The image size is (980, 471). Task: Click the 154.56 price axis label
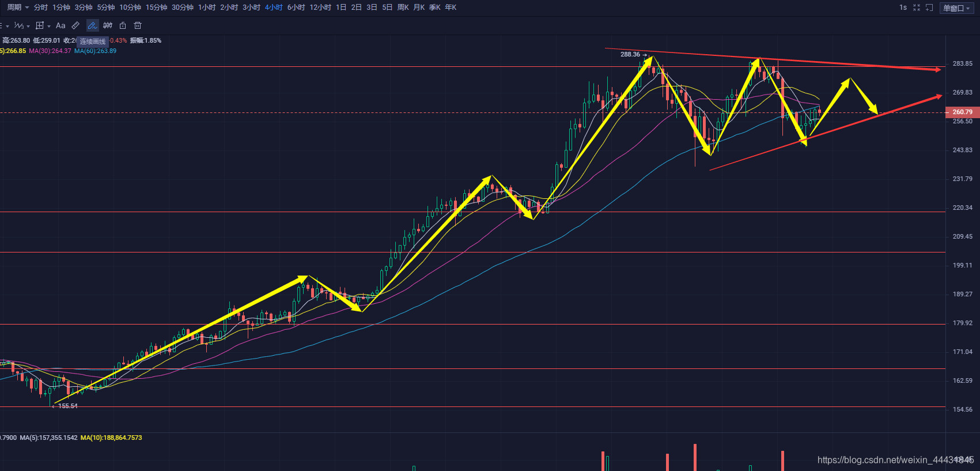click(x=962, y=409)
